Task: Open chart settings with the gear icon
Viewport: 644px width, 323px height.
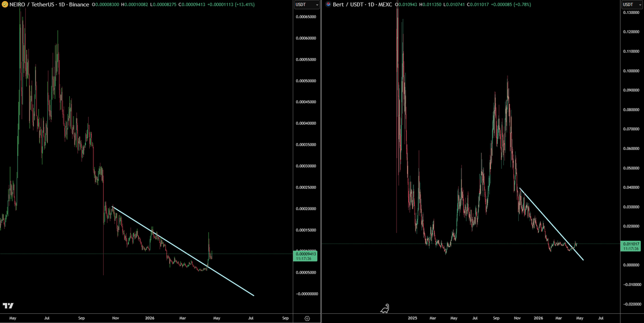Action: point(307,318)
